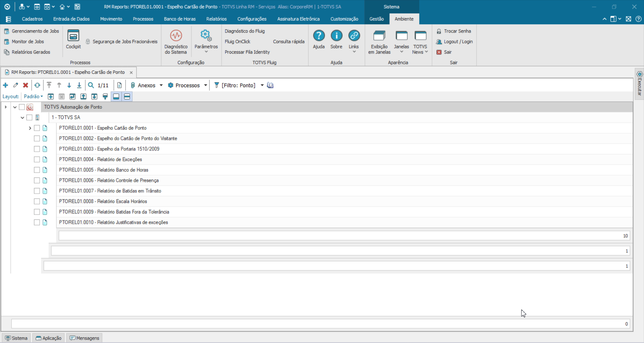Check the TOTVS Automação de Ponto checkbox

point(22,107)
